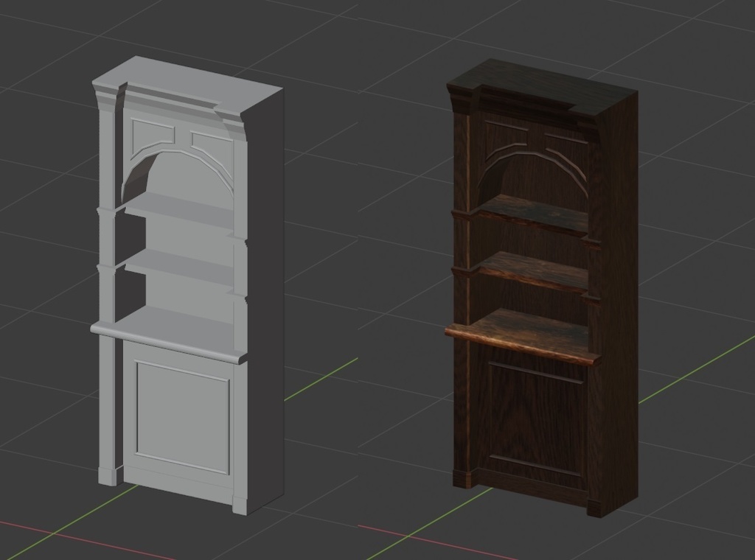Select the gray untextured cabinet model
This screenshot has height=560, width=755.
(188, 286)
